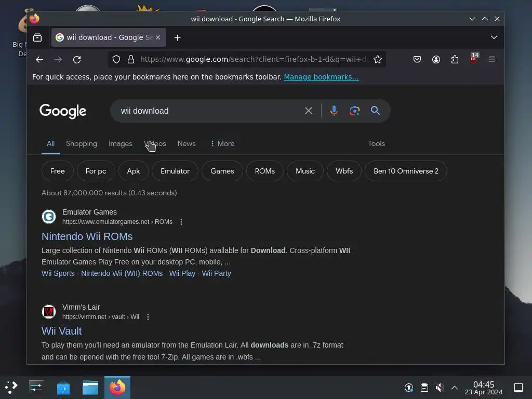Viewport: 532px width, 399px height.
Task: Apply the Emulator filter chip
Action: tap(175, 171)
